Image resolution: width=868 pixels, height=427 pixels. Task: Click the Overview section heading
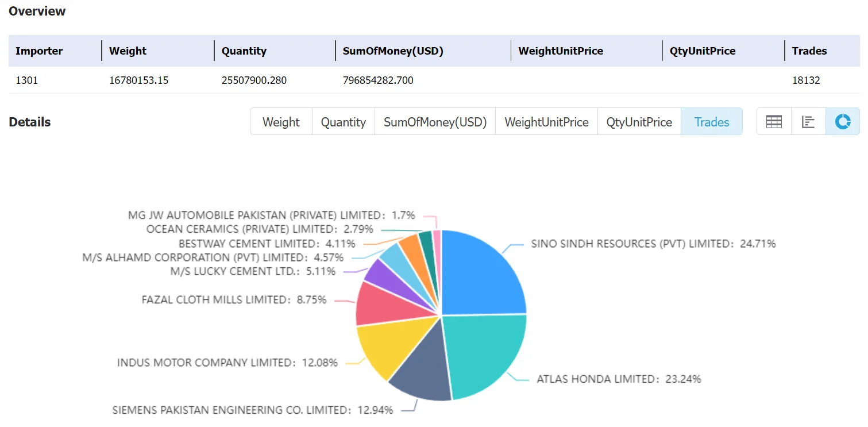coord(37,11)
